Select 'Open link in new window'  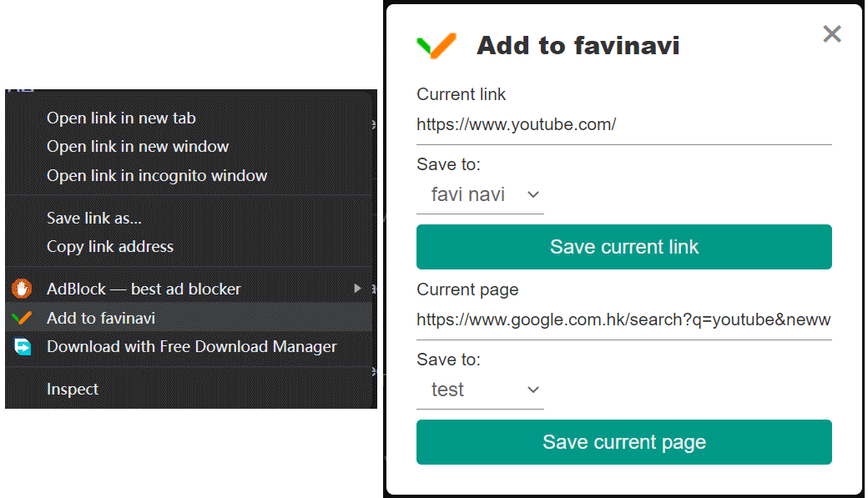click(x=137, y=146)
